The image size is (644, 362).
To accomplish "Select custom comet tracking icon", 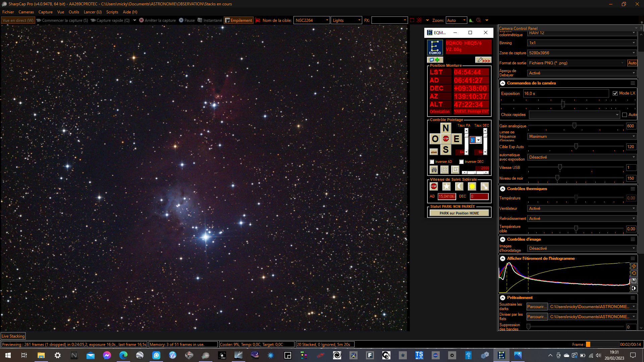I will click(x=485, y=186).
